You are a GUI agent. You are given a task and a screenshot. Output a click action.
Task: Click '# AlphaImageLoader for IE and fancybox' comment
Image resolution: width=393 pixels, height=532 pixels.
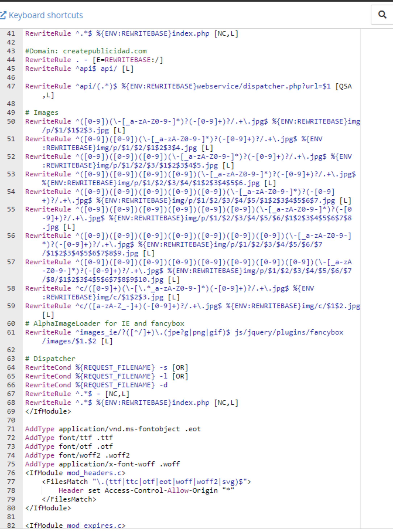(x=105, y=324)
